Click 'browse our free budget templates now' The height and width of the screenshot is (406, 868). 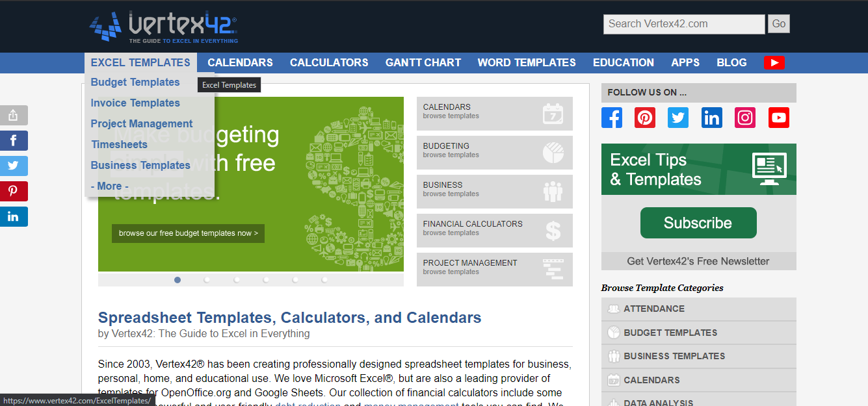[188, 233]
